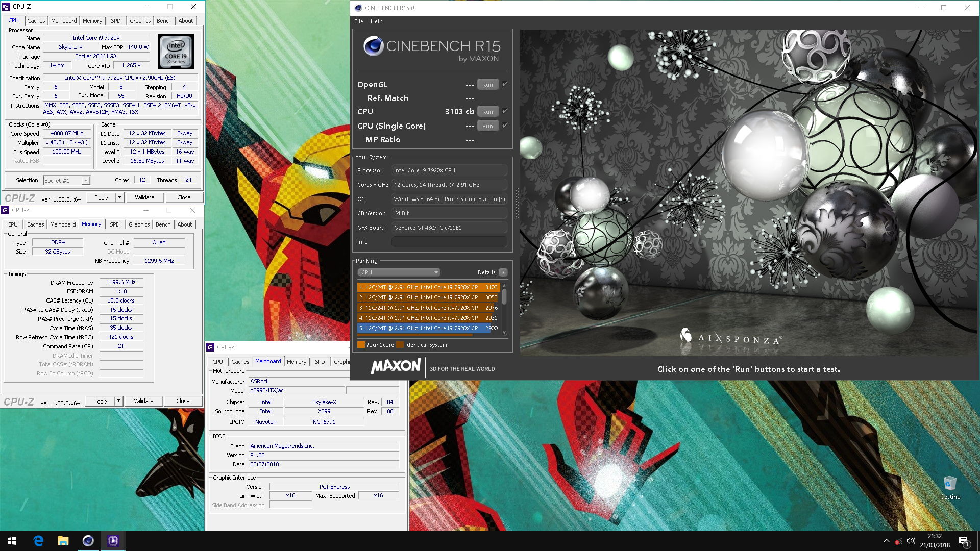Select ranking entry 2 with score 3058
The width and height of the screenshot is (980, 551).
[428, 297]
